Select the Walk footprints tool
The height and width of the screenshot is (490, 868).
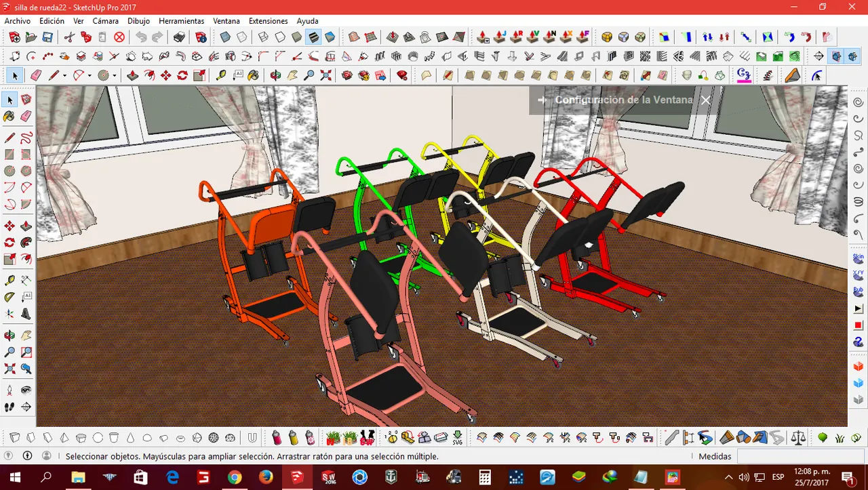[9, 407]
